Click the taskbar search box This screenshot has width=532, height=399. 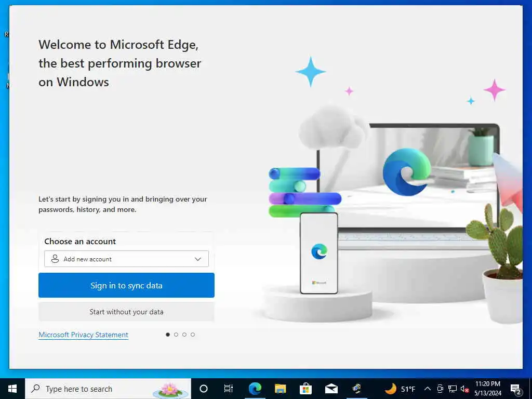point(108,389)
